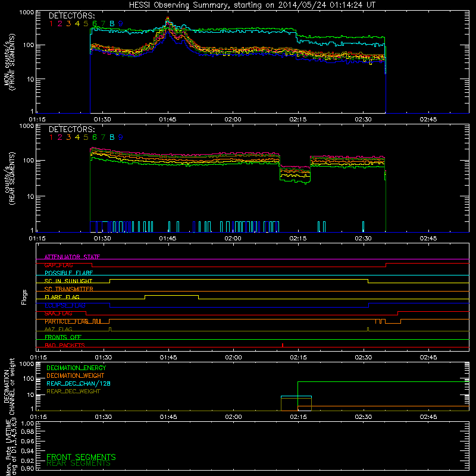The image size is (476, 476).
Task: Click the ECLIPSE_FLAG label
Action: tap(65, 305)
